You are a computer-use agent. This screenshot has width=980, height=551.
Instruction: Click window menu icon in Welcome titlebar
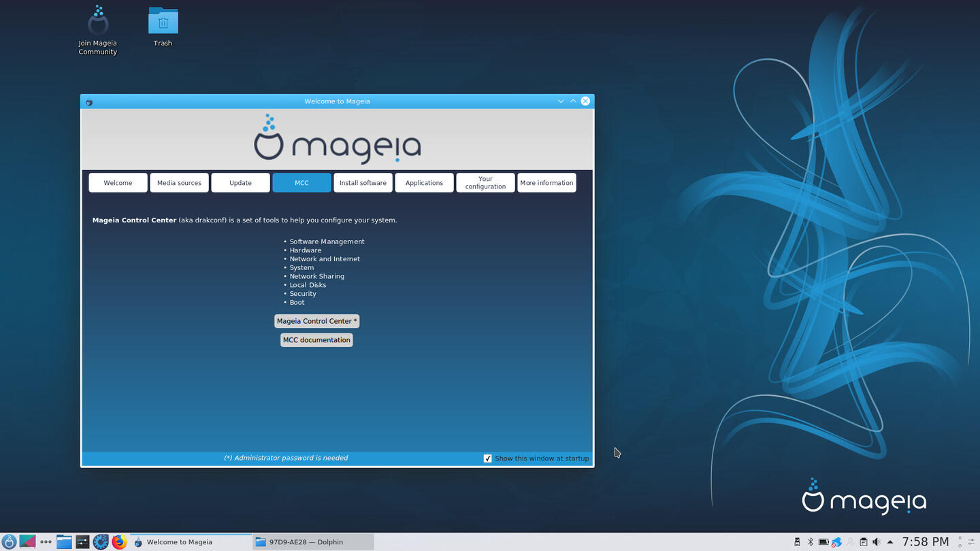tap(89, 101)
